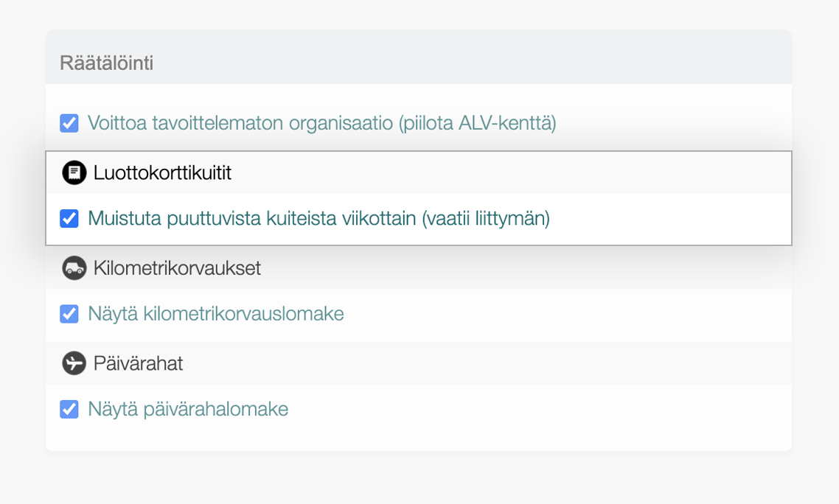Screen dimensions: 839x504
Task: Select the Luottokorttikuitit section heading
Action: coord(162,172)
